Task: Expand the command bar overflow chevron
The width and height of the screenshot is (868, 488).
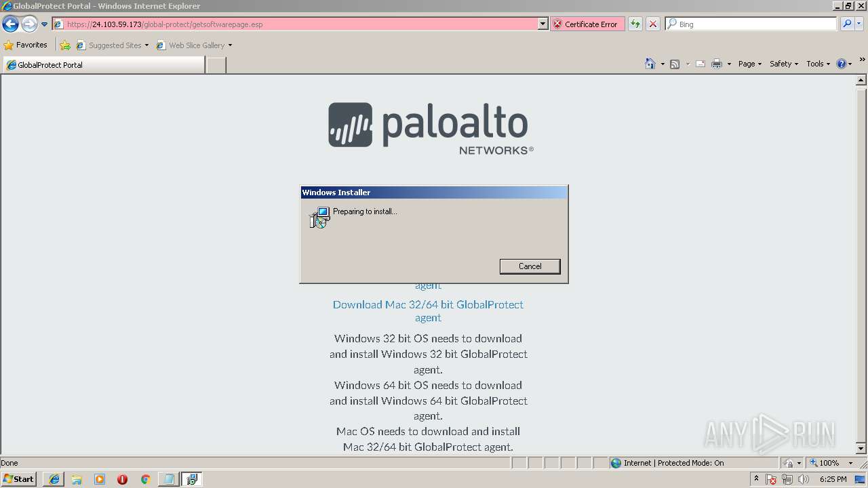Action: 863,60
